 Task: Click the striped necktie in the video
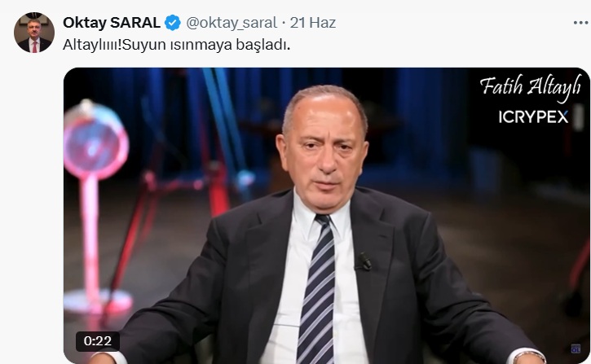[x=316, y=290]
